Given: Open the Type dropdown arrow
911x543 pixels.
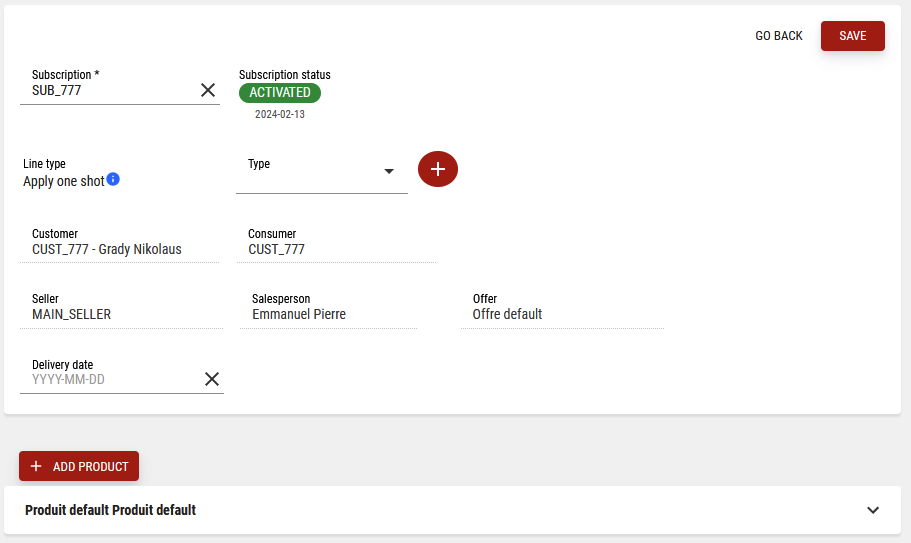Looking at the screenshot, I should point(389,172).
